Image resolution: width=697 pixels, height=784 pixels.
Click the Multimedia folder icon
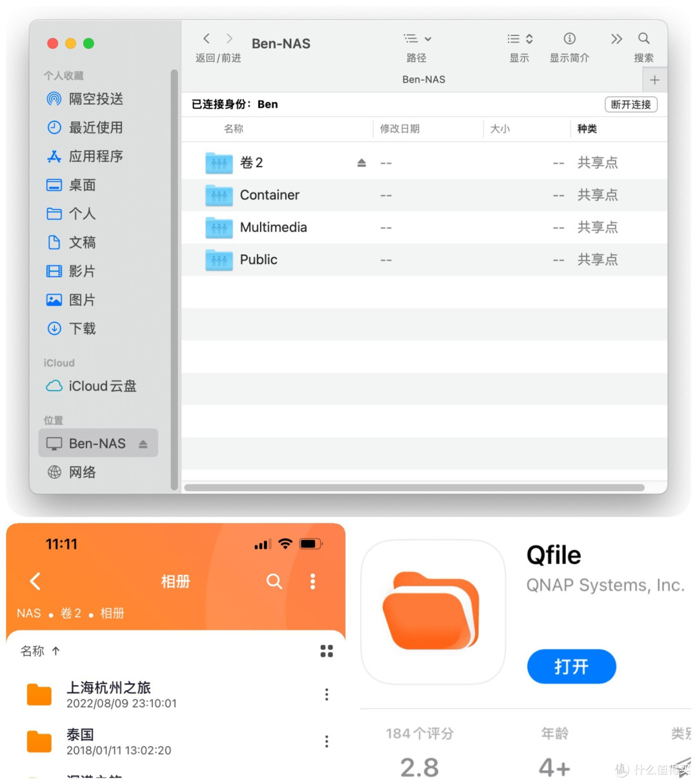click(219, 228)
